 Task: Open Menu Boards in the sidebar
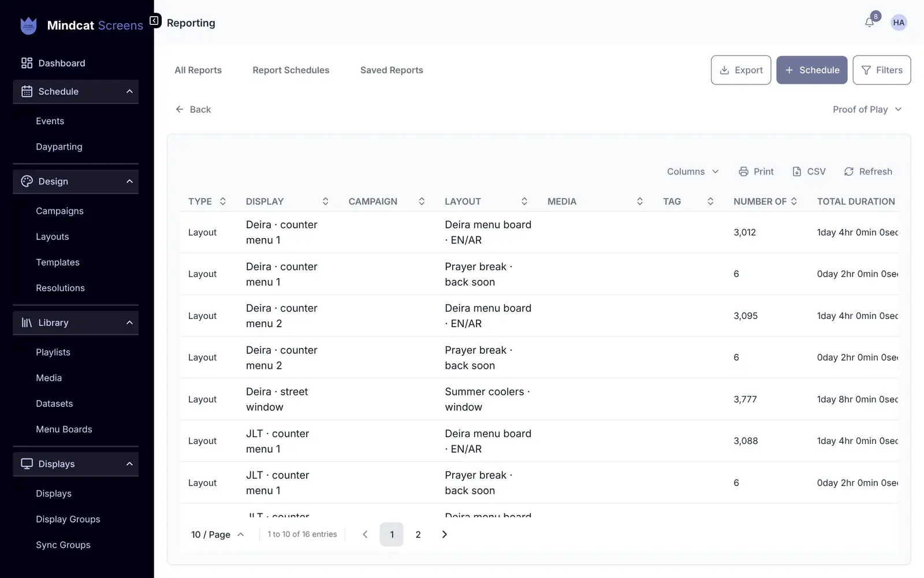(64, 429)
